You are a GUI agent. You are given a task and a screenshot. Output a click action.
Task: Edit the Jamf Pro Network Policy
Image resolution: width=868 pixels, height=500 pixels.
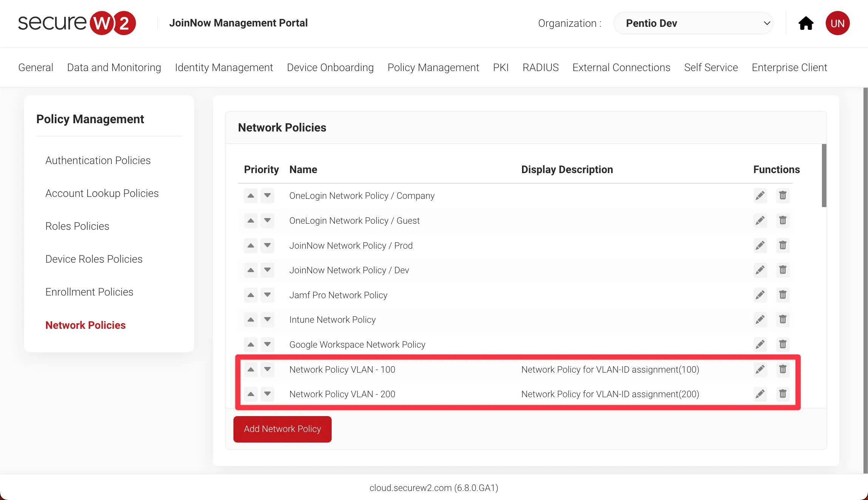coord(760,295)
